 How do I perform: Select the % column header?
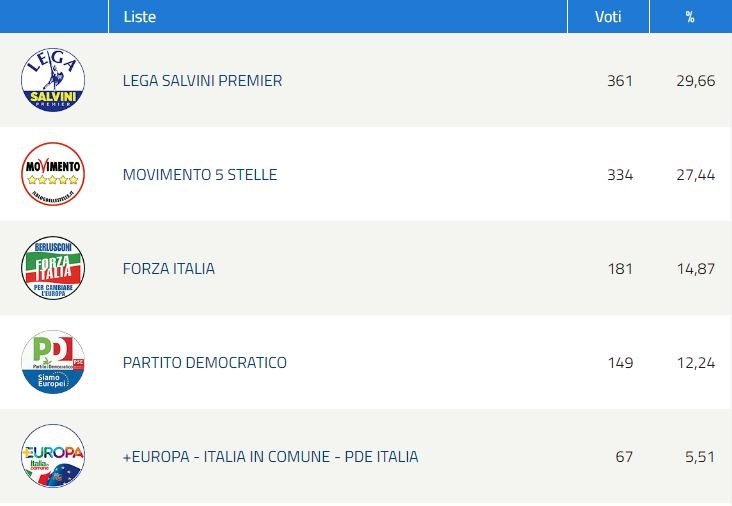(x=690, y=17)
